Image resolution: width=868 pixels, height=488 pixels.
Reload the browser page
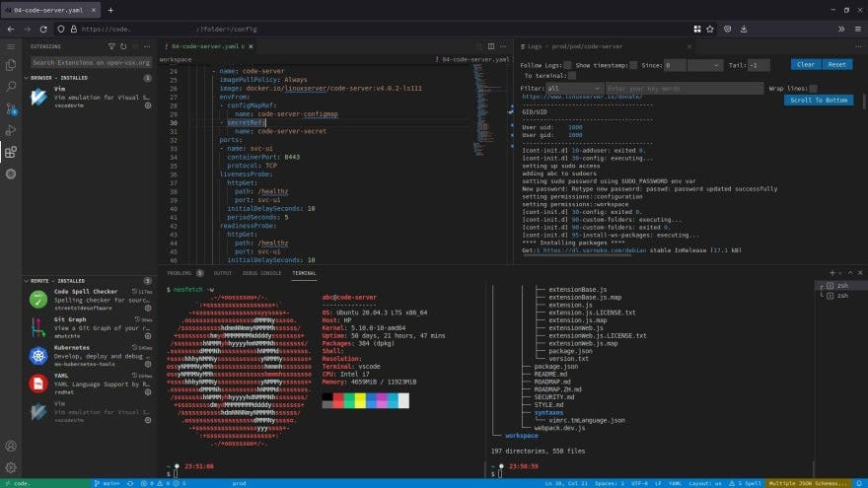[x=43, y=29]
